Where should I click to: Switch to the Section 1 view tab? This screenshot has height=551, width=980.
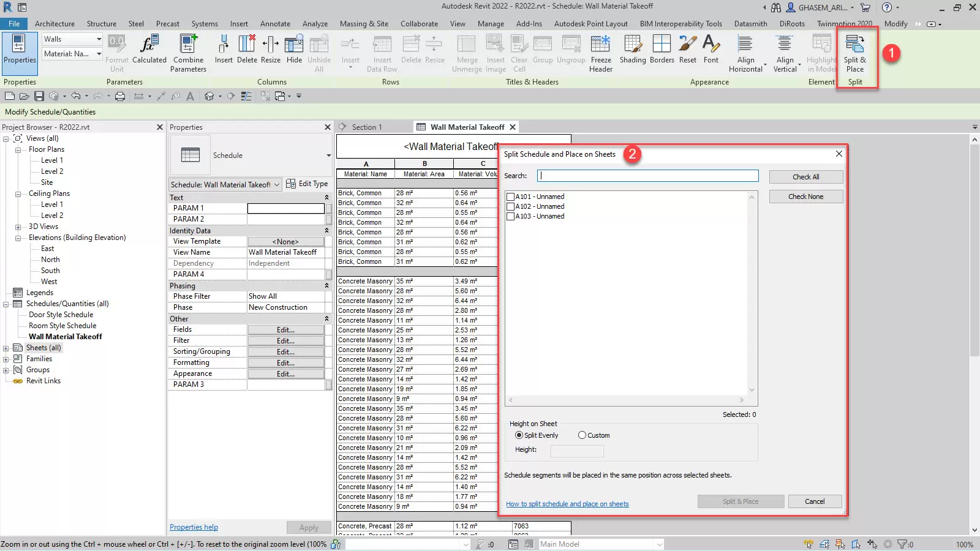[x=366, y=127]
